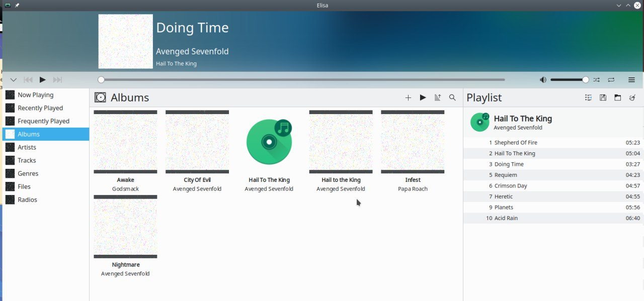Click the Radios sidebar icon
Viewport: 644px width, 301px height.
pyautogui.click(x=10, y=199)
